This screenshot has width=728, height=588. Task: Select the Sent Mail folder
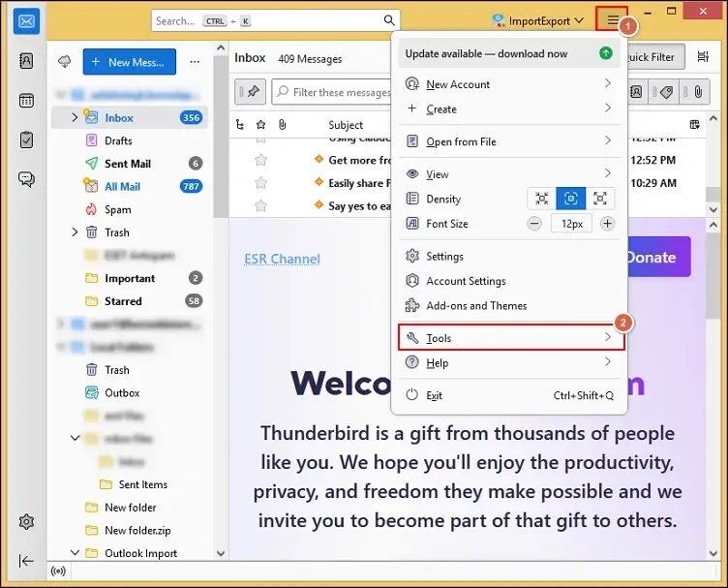(x=130, y=164)
